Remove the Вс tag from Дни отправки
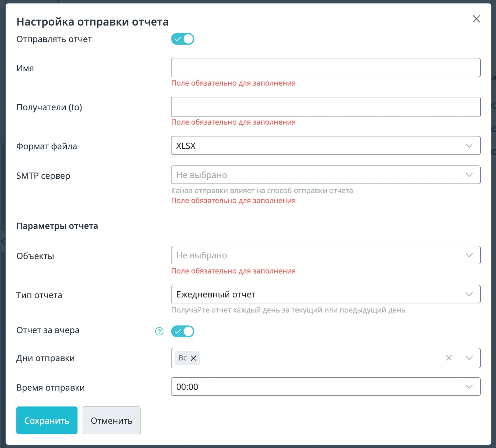 [193, 358]
